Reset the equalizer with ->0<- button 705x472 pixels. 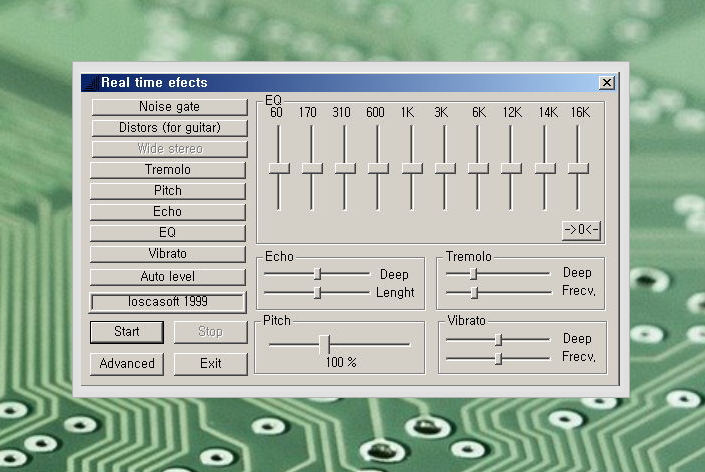coord(581,230)
